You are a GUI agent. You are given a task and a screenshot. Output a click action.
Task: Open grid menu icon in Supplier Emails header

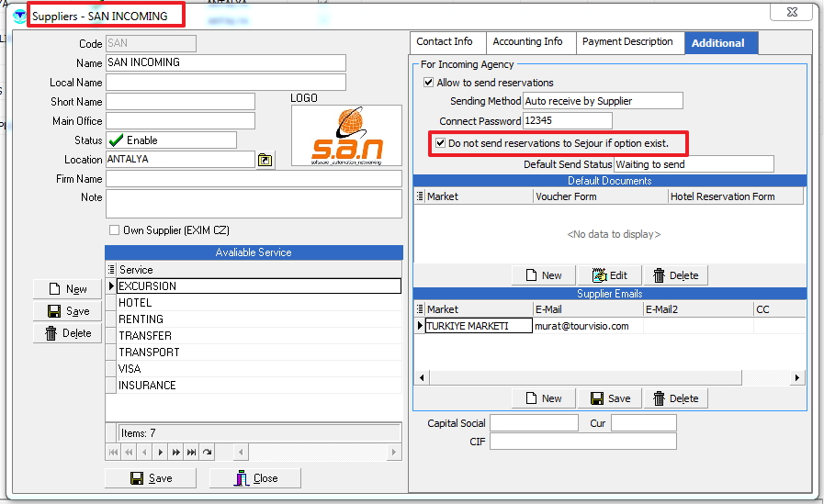pyautogui.click(x=421, y=309)
